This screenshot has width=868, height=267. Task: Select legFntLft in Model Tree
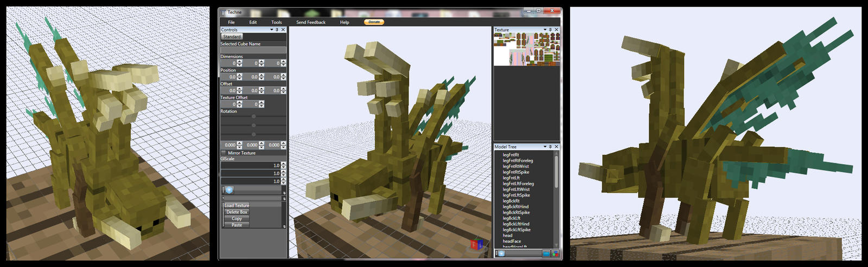tap(511, 178)
